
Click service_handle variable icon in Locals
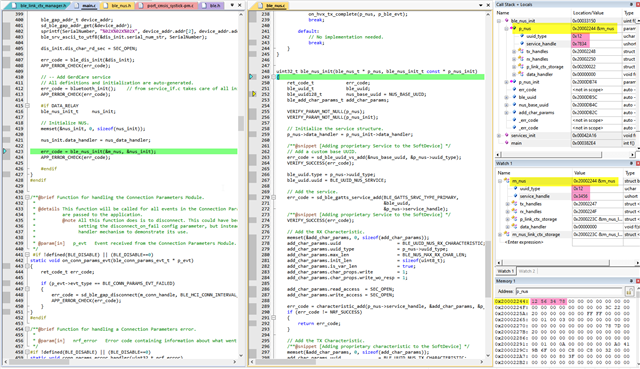click(x=522, y=44)
